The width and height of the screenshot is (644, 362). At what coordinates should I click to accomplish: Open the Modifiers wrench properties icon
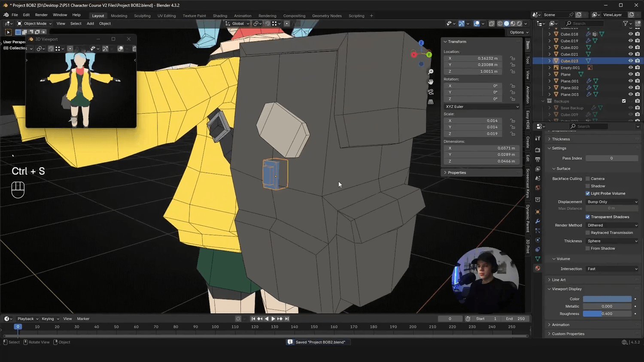click(538, 221)
